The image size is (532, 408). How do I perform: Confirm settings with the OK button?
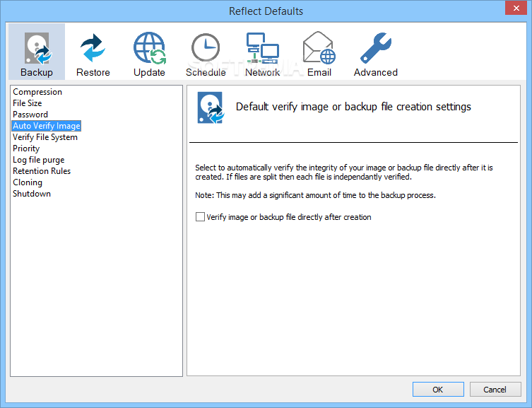coord(438,390)
